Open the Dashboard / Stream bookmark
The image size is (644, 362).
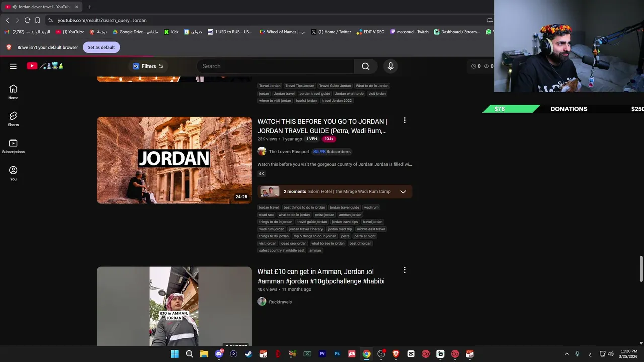point(457,32)
